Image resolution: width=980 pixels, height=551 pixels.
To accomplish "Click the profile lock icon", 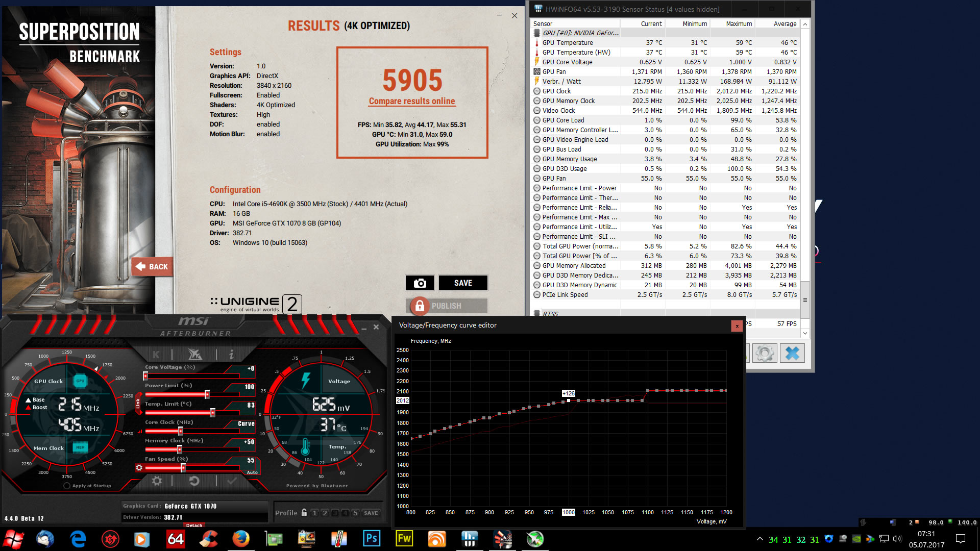I will tap(304, 513).
